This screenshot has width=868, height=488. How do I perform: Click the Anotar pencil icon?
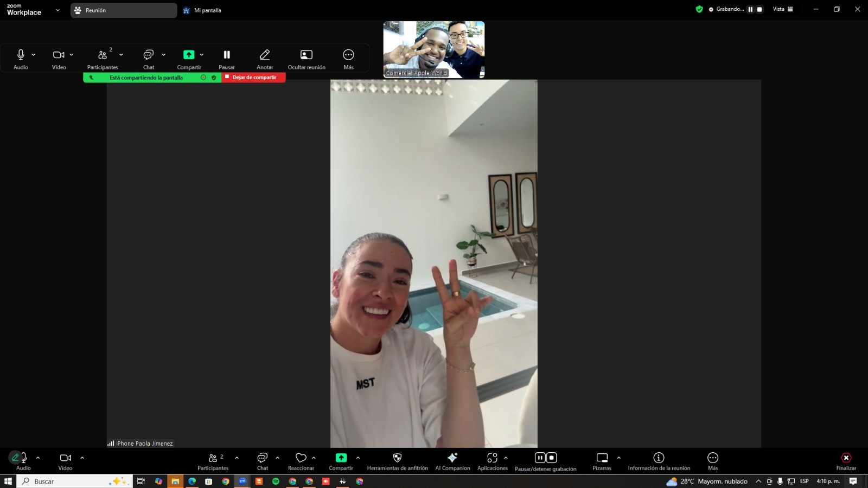(265, 55)
